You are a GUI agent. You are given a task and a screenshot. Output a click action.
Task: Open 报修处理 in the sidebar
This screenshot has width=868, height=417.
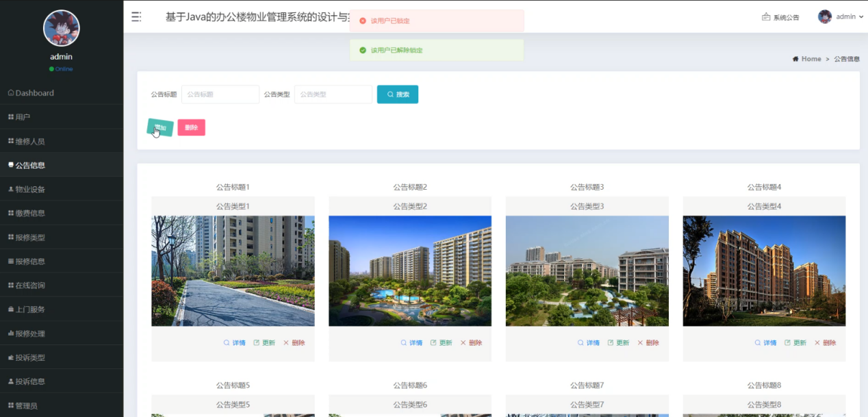(62, 333)
